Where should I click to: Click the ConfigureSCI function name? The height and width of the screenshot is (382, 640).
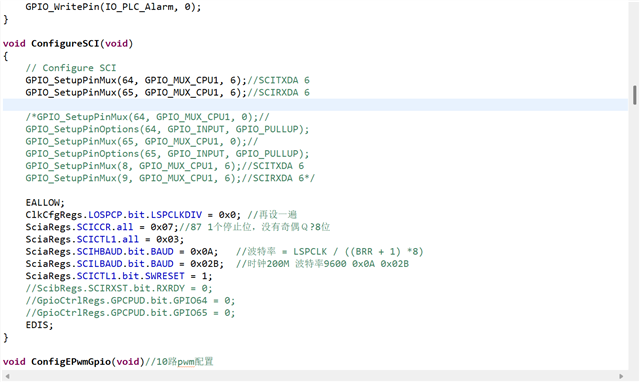point(65,44)
